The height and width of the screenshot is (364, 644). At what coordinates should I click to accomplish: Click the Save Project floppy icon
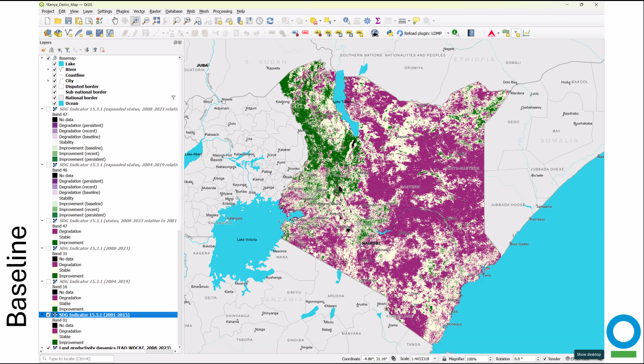pos(68,21)
